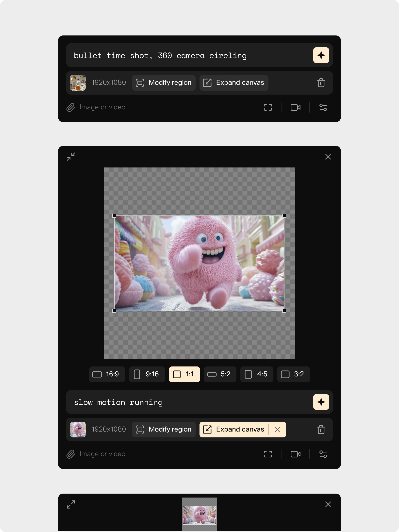
Task: Click bottom-right resize handle of canvas image
Action: point(284,311)
